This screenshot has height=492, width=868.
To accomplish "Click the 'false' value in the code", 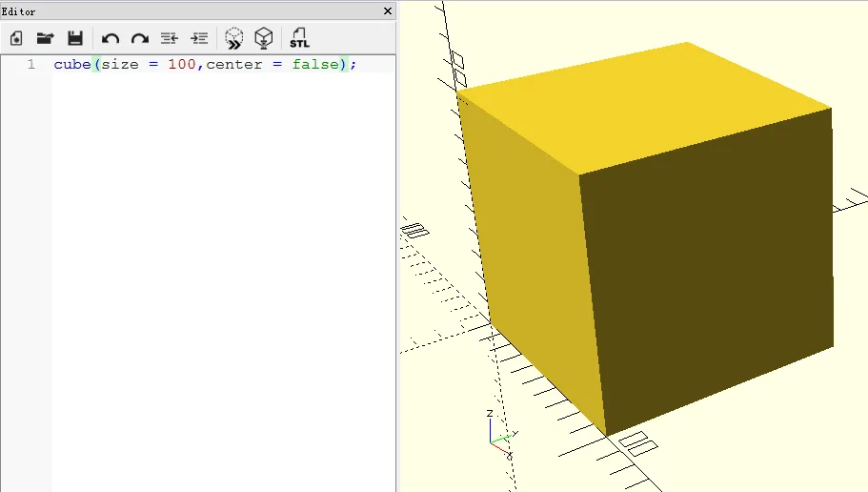I will pyautogui.click(x=315, y=64).
